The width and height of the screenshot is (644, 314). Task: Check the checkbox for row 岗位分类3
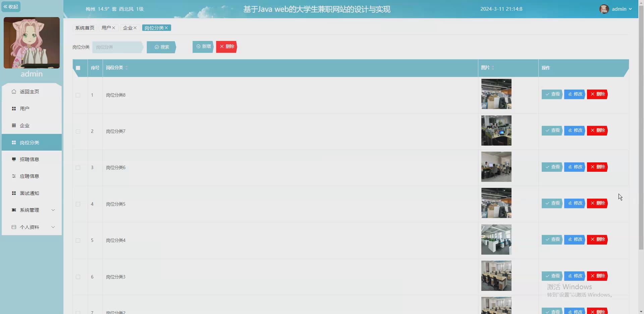pyautogui.click(x=78, y=277)
